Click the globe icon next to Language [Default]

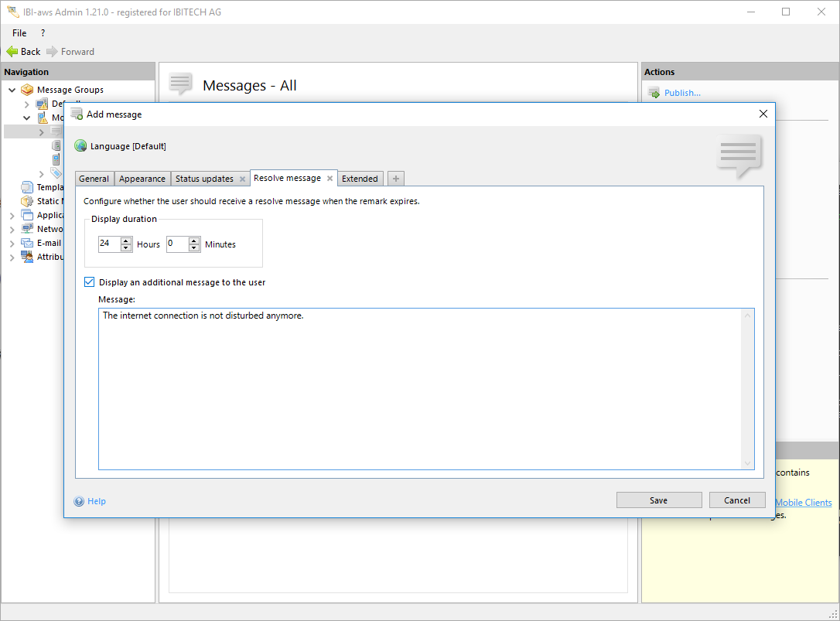80,146
